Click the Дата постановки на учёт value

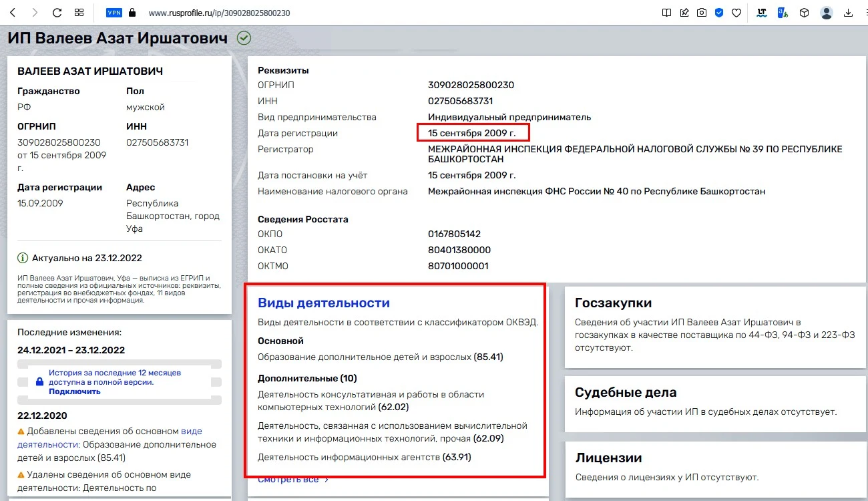(x=472, y=176)
